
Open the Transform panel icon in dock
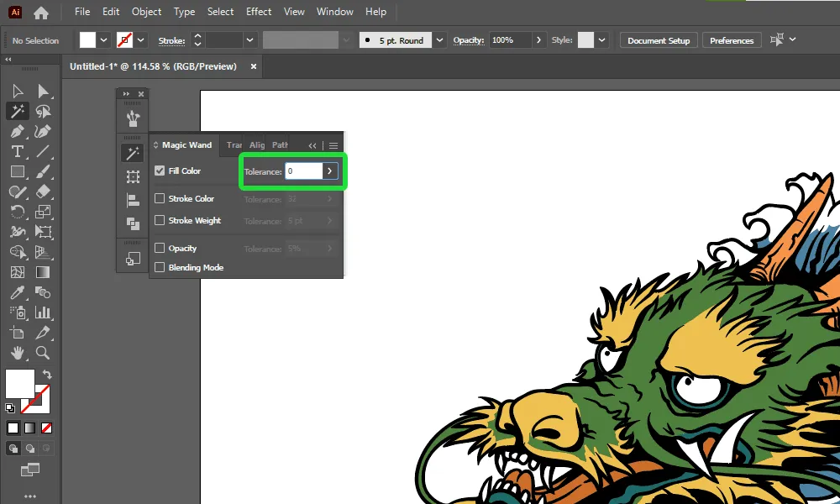(x=133, y=176)
